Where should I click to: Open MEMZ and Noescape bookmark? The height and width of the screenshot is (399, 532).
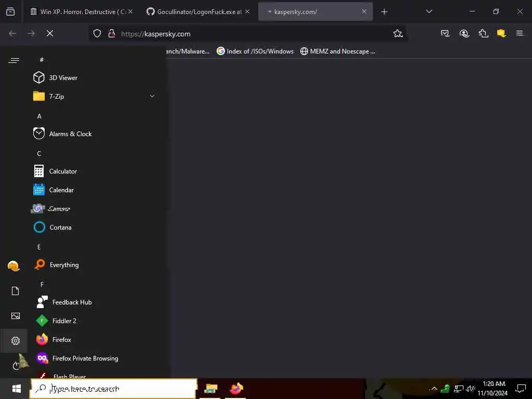coord(338,51)
